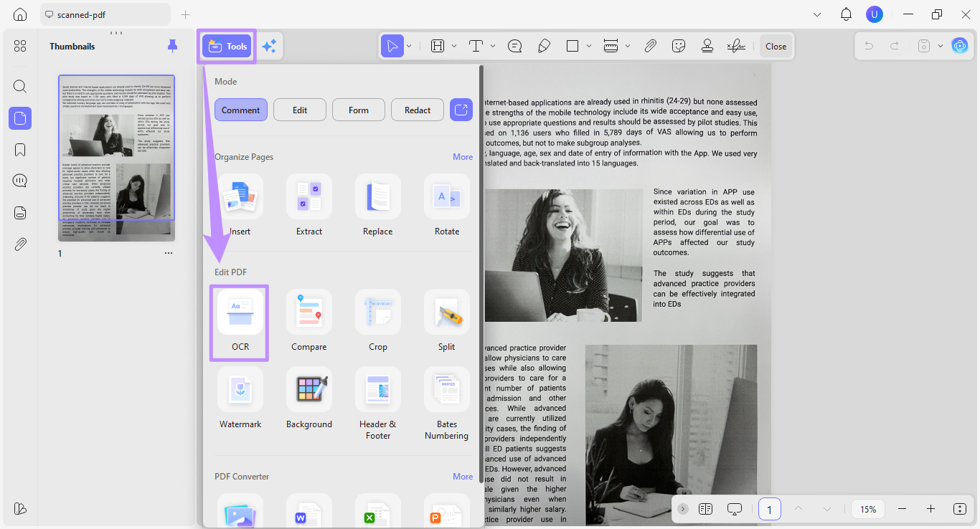Click More beside PDF Converter
Image resolution: width=980 pixels, height=529 pixels.
(x=463, y=477)
